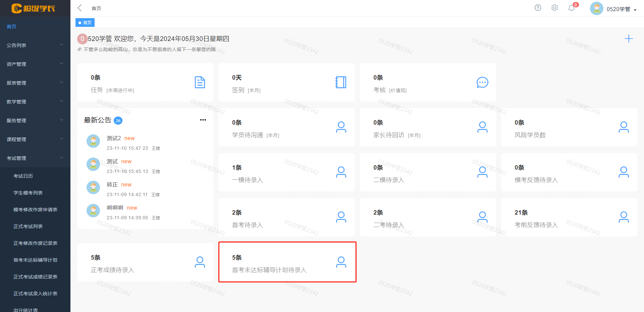The width and height of the screenshot is (644, 312).
Task: Click the chat bubble icon on 考核 card
Action: pos(482,82)
